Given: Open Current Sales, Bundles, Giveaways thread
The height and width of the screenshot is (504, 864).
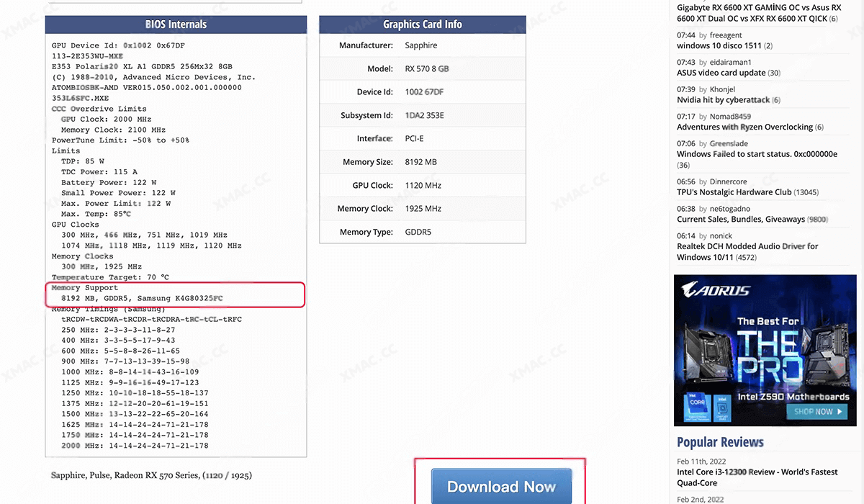Looking at the screenshot, I should (x=740, y=220).
